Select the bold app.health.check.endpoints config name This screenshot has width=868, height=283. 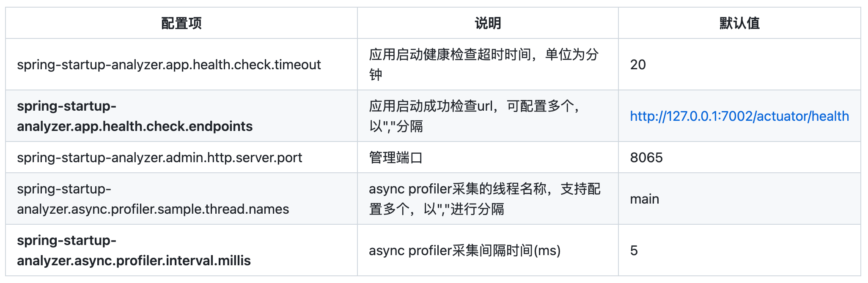[135, 116]
